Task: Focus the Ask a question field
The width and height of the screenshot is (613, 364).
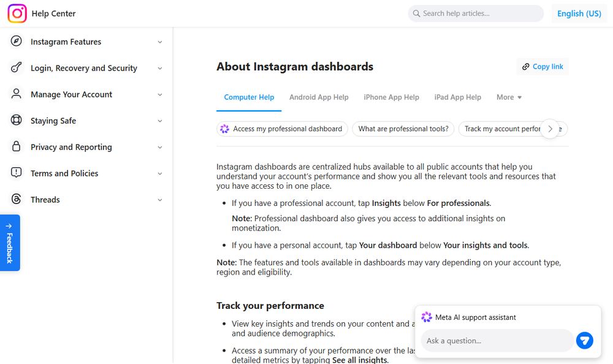Action: point(497,341)
